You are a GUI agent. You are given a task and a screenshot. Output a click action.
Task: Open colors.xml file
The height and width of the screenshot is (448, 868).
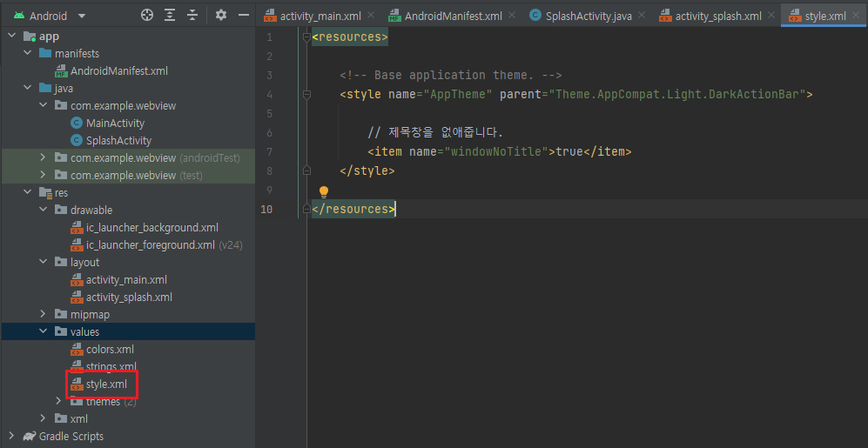point(110,349)
